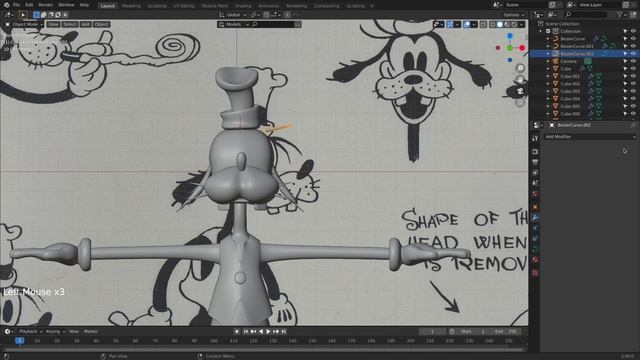Click the Subtract selection mode icon
Screen dimensions: 640x360
point(51,15)
